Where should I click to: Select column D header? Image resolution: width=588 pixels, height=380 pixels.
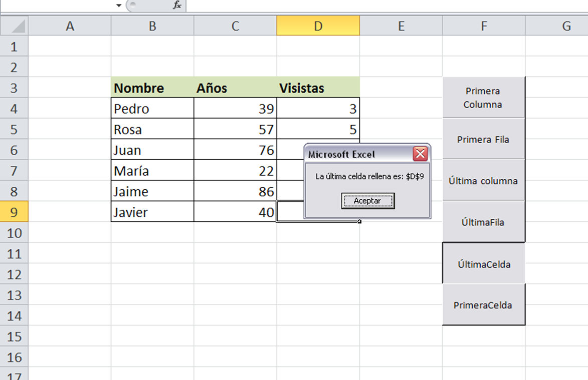[x=318, y=26]
